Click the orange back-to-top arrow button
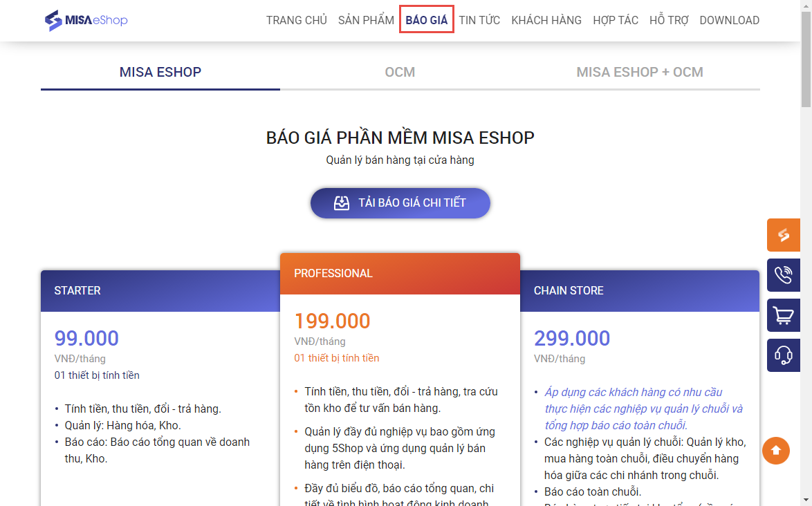Viewport: 812px width, 506px height. tap(776, 451)
